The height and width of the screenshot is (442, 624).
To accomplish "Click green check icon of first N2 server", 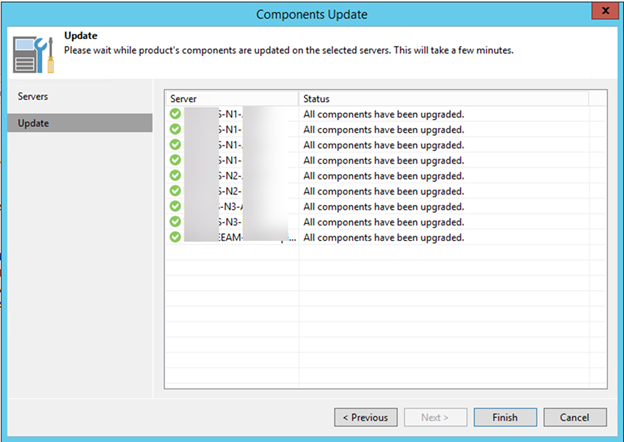I will (x=176, y=176).
